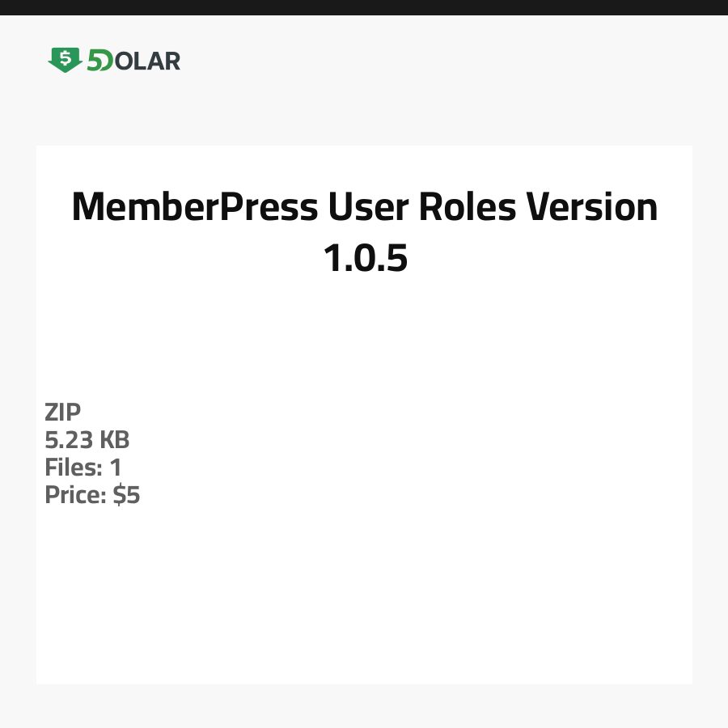
Task: Click the Price: $5 line
Action: [92, 495]
